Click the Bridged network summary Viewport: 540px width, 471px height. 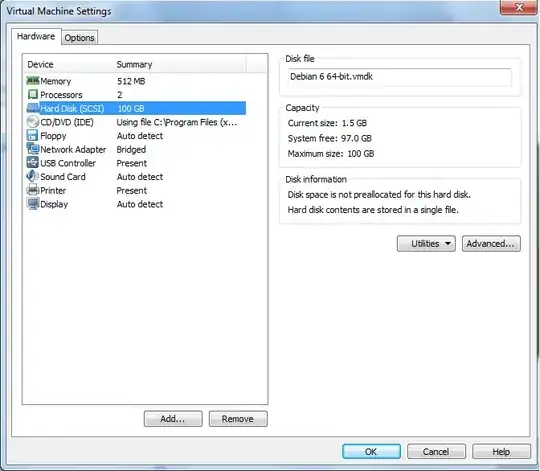131,149
